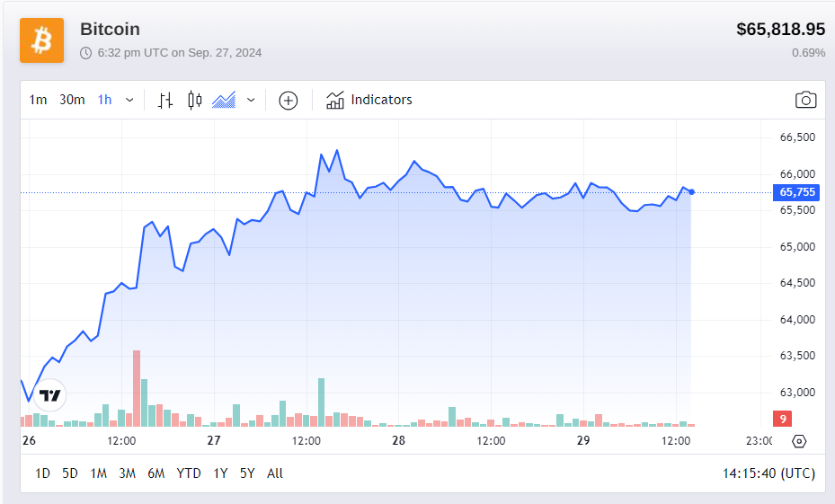Click the red 9 volume badge
Viewport: 835px width, 504px height.
pyautogui.click(x=783, y=419)
